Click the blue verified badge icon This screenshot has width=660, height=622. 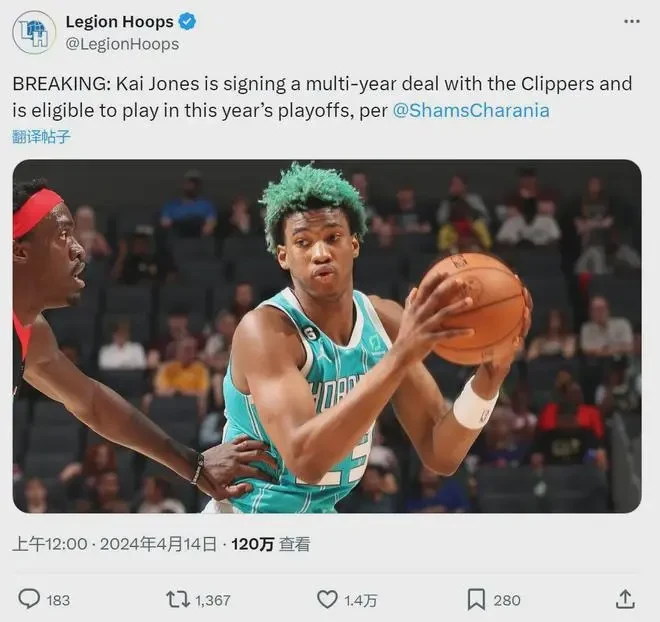click(x=187, y=21)
